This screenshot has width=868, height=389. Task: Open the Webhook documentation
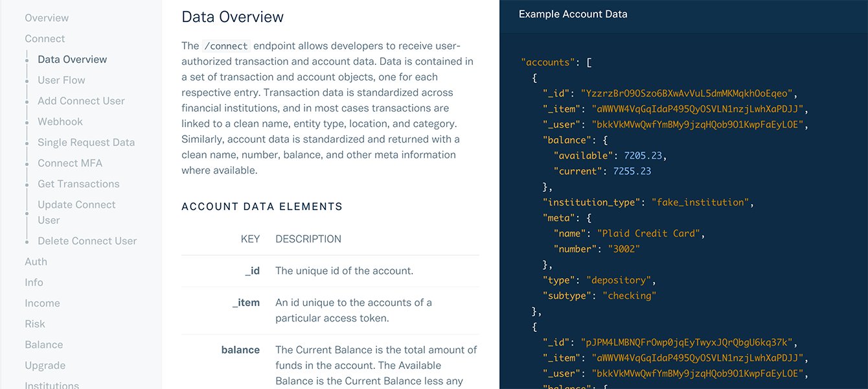coord(60,121)
